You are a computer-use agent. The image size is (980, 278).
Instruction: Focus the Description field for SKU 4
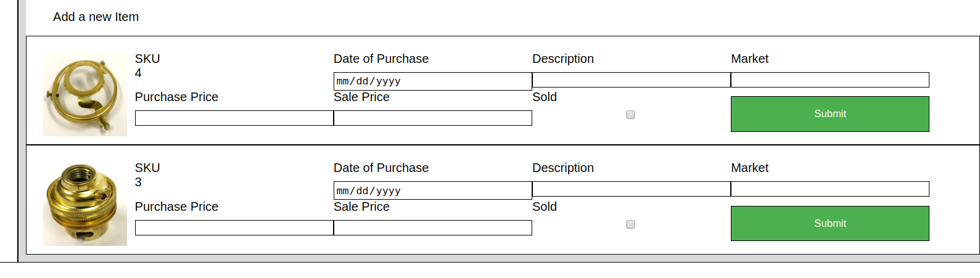pos(631,80)
